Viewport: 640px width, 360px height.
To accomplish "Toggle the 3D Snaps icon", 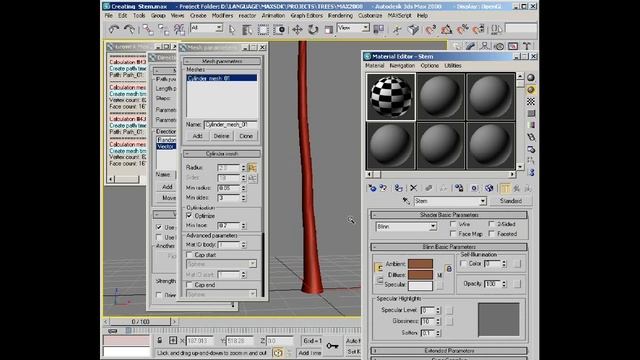I will pyautogui.click(x=431, y=29).
